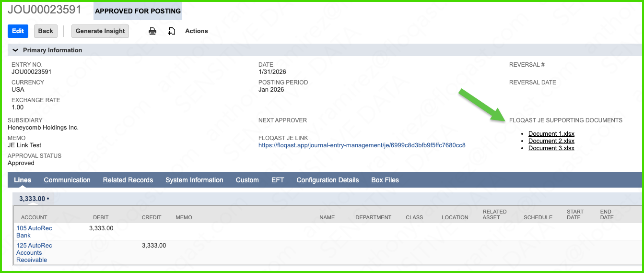Open Document 2.xlsx supporting document
Viewport: 644px width, 273px height.
tap(551, 141)
